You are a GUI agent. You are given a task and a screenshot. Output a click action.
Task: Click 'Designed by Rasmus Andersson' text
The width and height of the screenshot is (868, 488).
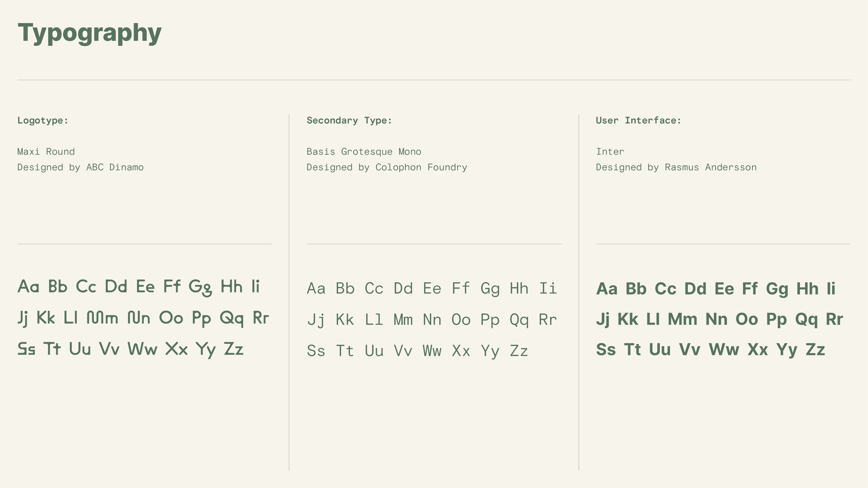pos(676,167)
